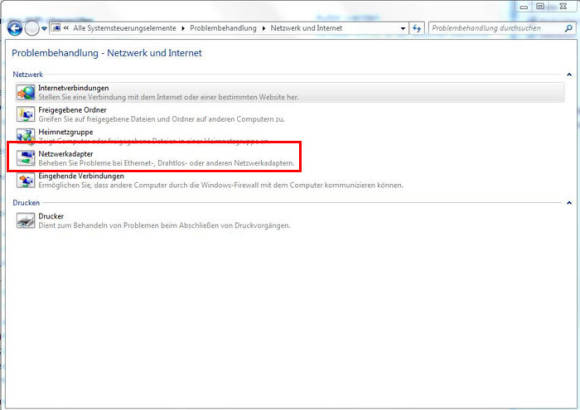The width and height of the screenshot is (580, 410).
Task: Click the address bar refresh icon
Action: [x=417, y=28]
